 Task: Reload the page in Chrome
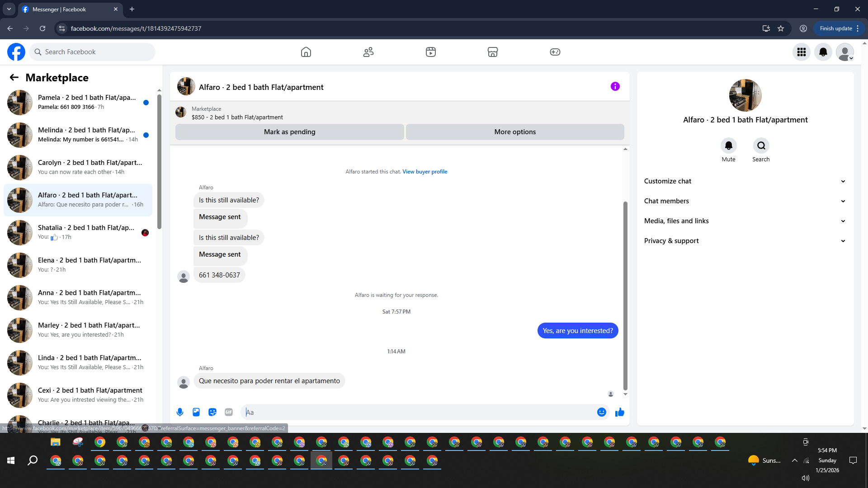click(x=42, y=28)
